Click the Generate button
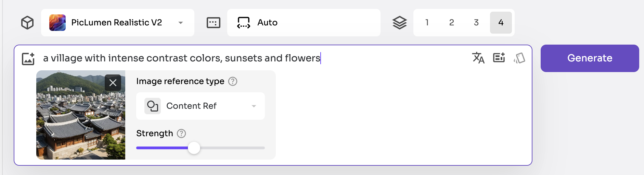Viewport: 644px width, 175px height. 590,58
